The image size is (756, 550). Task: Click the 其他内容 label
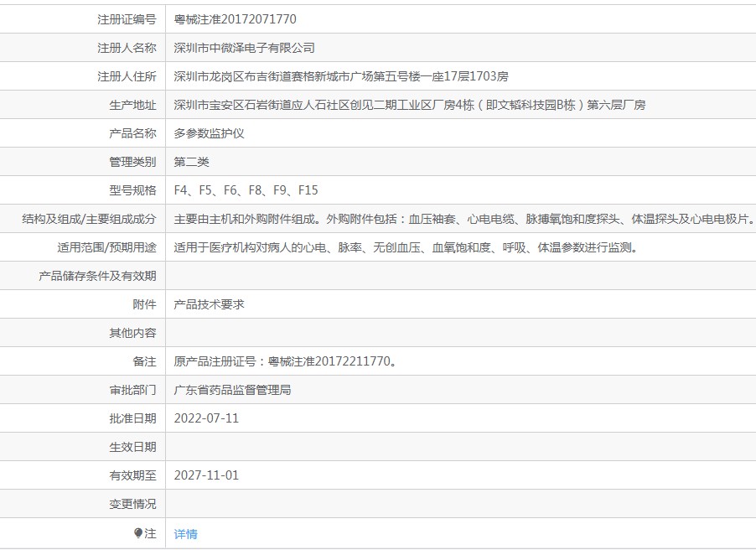(132, 333)
